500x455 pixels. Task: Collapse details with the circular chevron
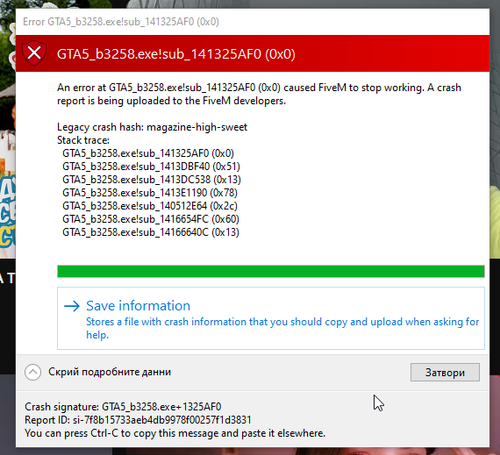click(x=33, y=372)
